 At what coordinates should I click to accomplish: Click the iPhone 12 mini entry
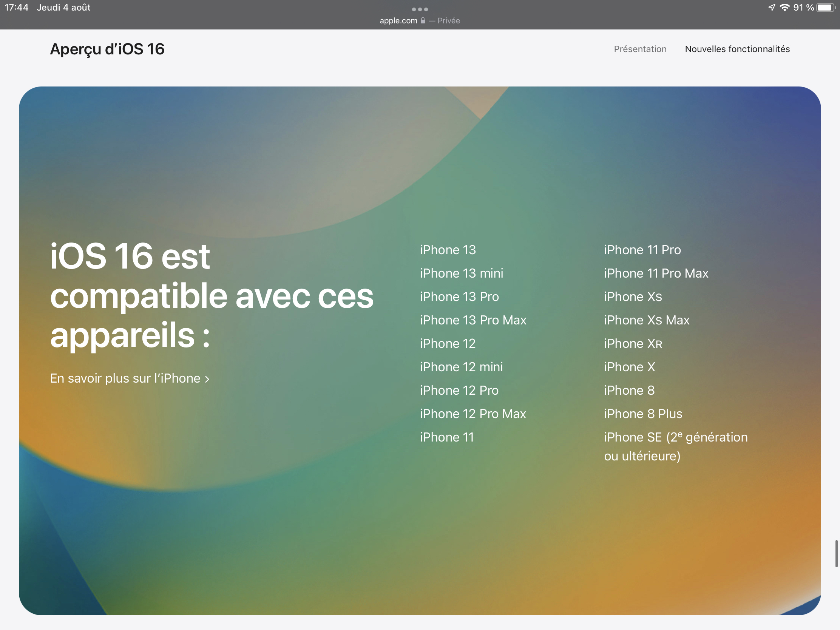coord(461,367)
